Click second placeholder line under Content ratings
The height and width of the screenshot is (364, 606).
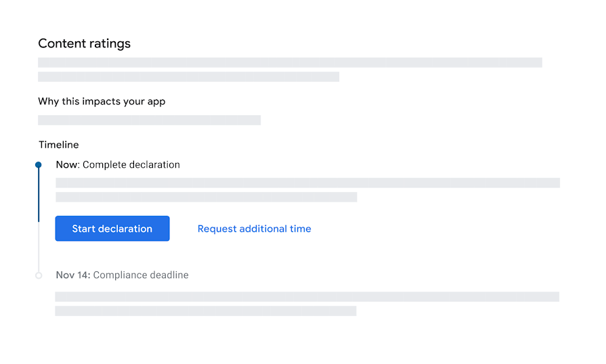click(x=189, y=77)
